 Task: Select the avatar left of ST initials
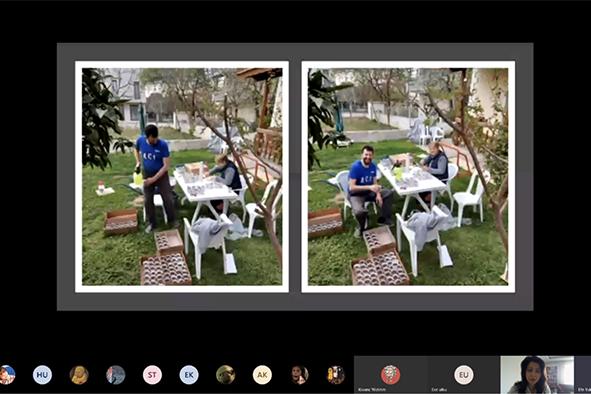pos(115,375)
